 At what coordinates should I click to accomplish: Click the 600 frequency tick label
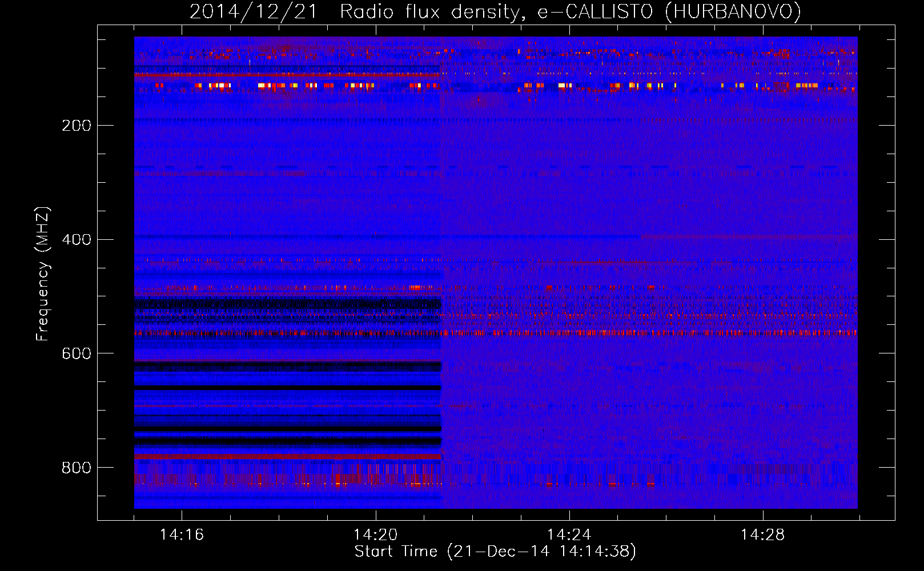pyautogui.click(x=77, y=354)
